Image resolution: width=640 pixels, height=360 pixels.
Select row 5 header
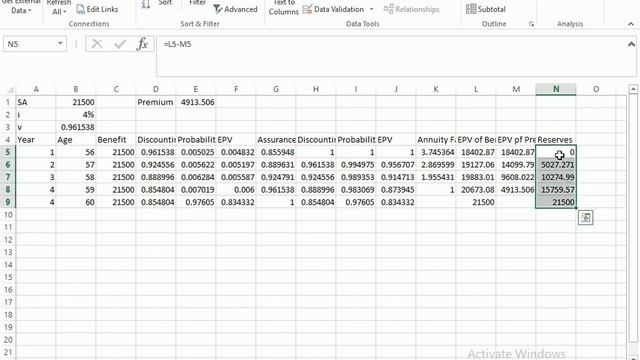pos(8,152)
